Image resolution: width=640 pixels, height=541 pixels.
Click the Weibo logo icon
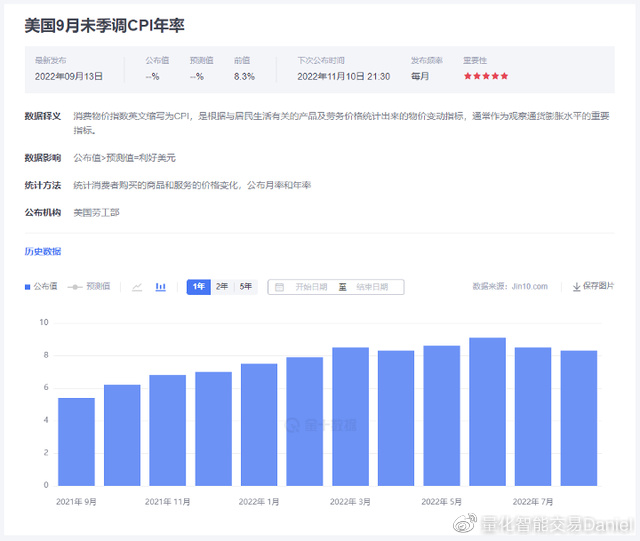click(x=465, y=523)
